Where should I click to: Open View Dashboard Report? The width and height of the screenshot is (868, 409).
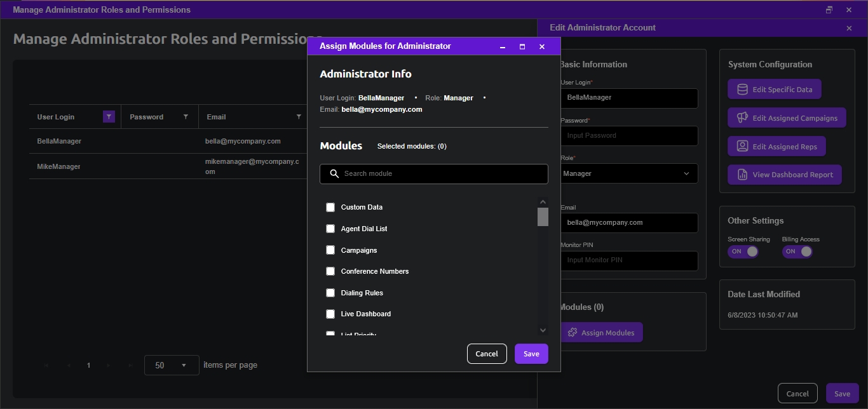(x=785, y=175)
